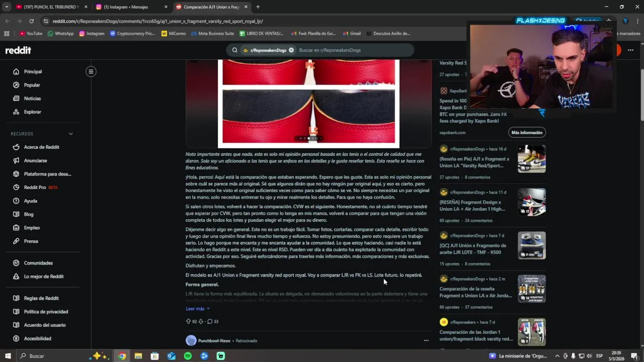Go back to the previous page
This screenshot has width=644, height=362.
click(7, 21)
